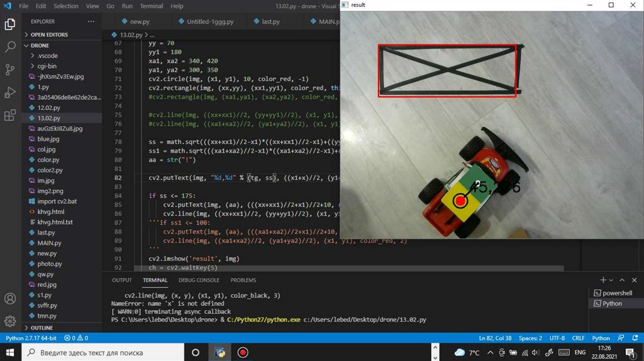Click the new terminal plus icon
This screenshot has height=361, width=644.
coord(603,280)
